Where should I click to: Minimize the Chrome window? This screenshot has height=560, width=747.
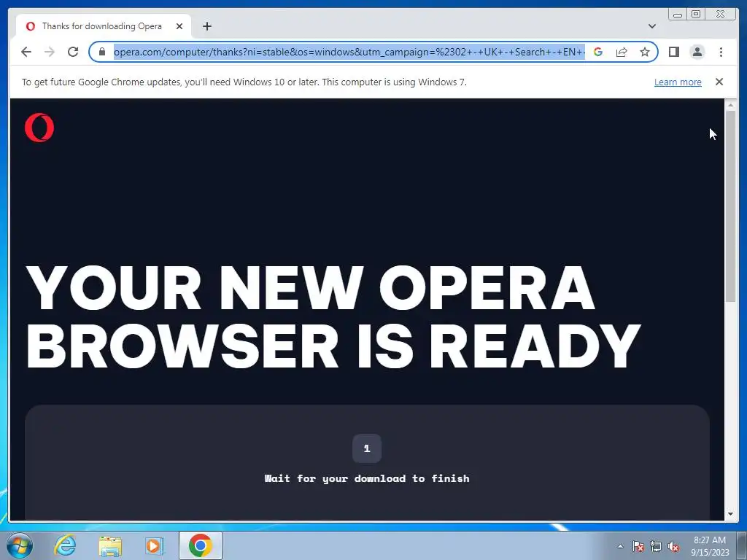pyautogui.click(x=678, y=15)
